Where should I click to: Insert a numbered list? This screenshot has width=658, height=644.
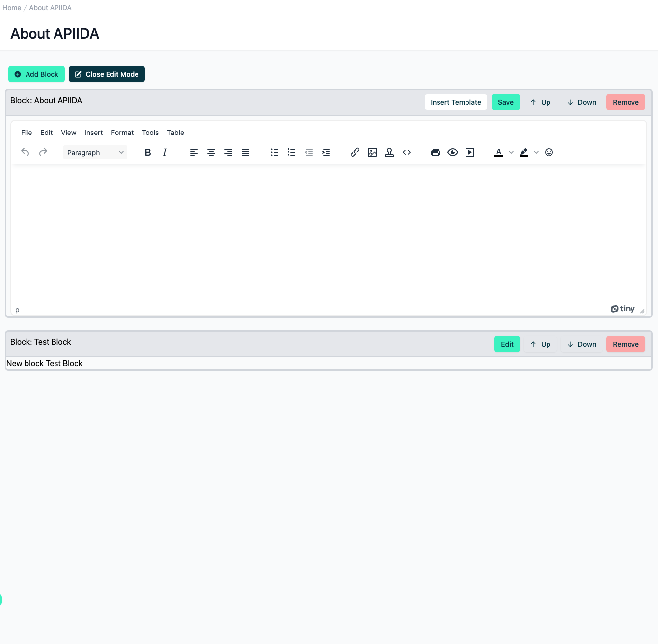(x=292, y=152)
